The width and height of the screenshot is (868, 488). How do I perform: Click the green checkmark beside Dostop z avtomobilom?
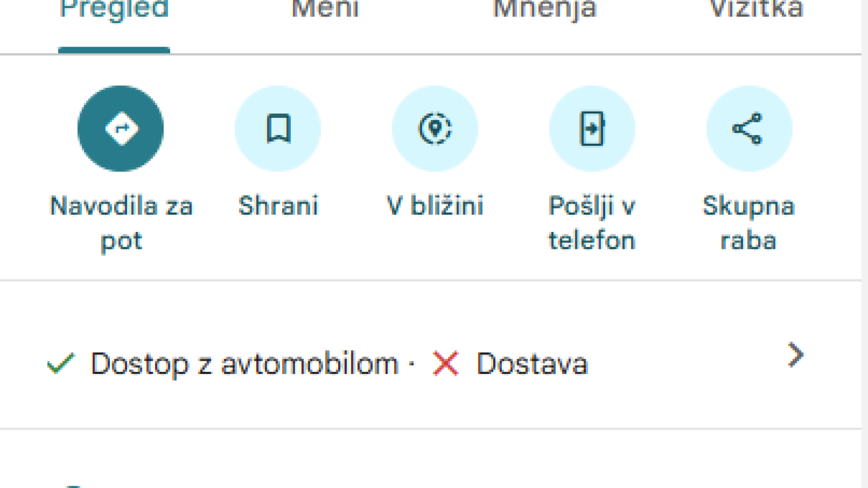pyautogui.click(x=61, y=363)
